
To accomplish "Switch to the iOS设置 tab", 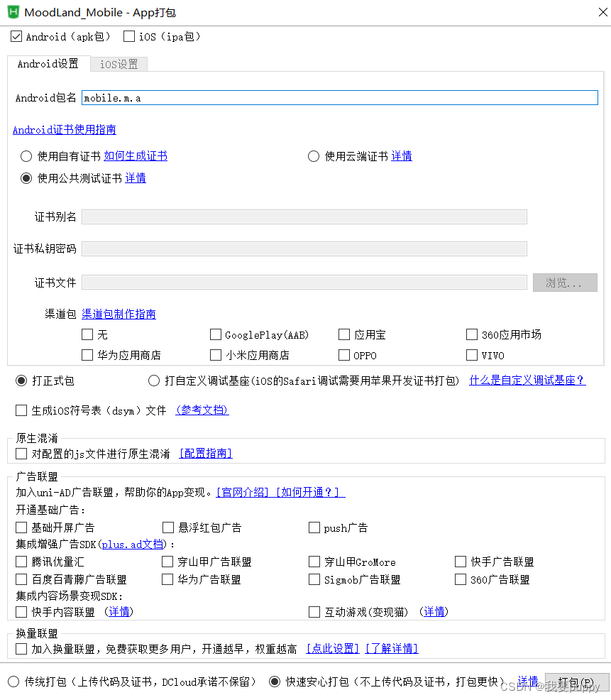I will (119, 65).
